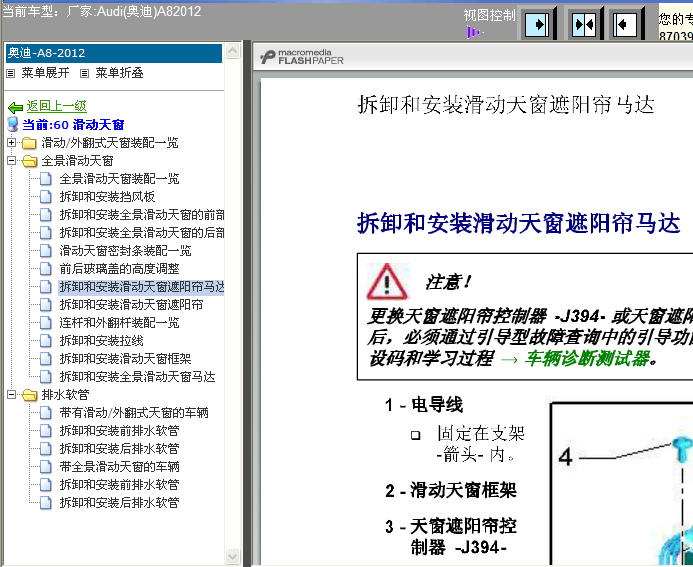This screenshot has width=693, height=567.
Task: Click the 菜单展开 menu icon
Action: pyautogui.click(x=11, y=73)
